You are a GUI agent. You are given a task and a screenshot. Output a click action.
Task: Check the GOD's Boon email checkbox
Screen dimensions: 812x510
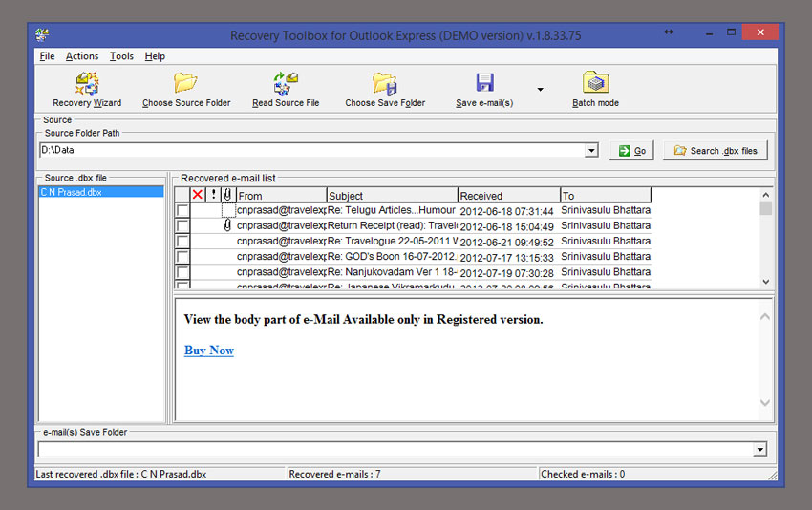tap(182, 257)
